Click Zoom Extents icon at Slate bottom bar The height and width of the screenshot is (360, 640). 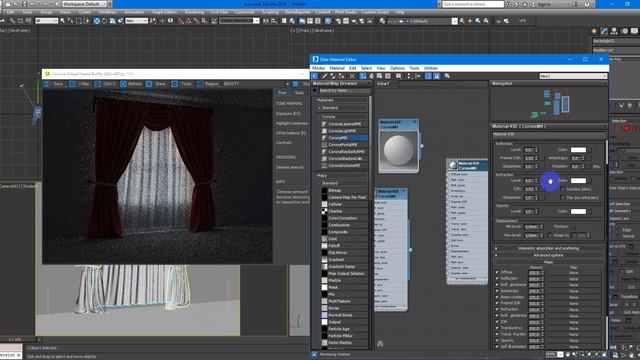tap(589, 354)
